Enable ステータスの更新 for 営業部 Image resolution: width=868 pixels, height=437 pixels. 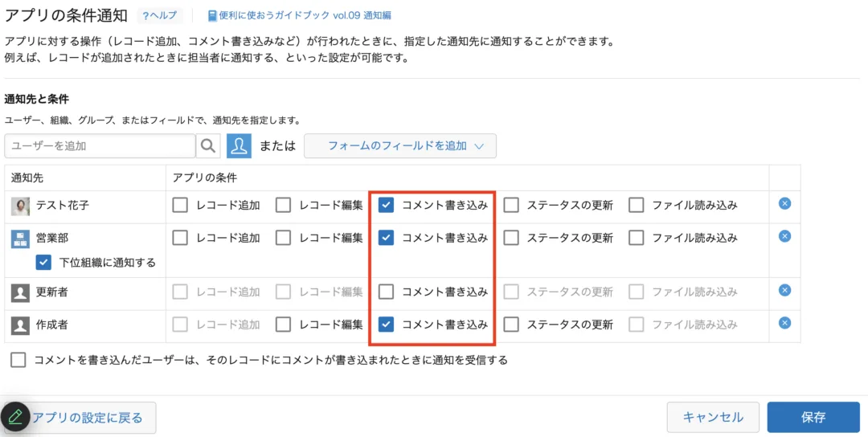511,238
